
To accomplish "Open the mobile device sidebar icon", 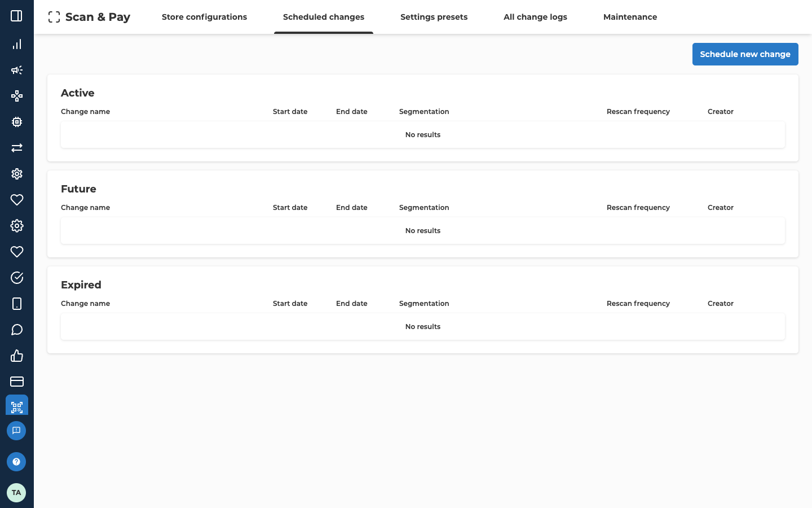I will point(17,304).
